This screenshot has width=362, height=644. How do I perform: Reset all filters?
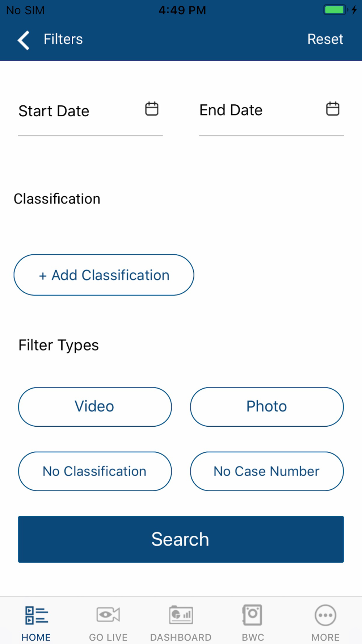point(325,39)
